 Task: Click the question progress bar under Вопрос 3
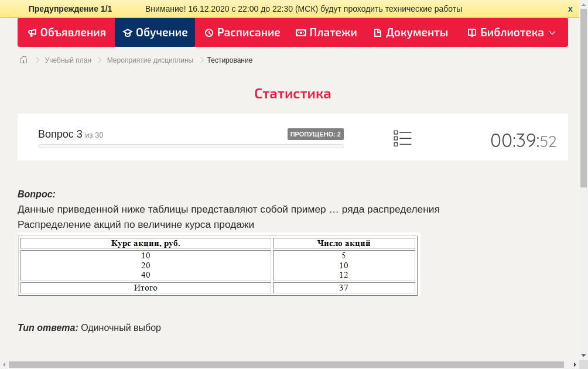coord(190,146)
